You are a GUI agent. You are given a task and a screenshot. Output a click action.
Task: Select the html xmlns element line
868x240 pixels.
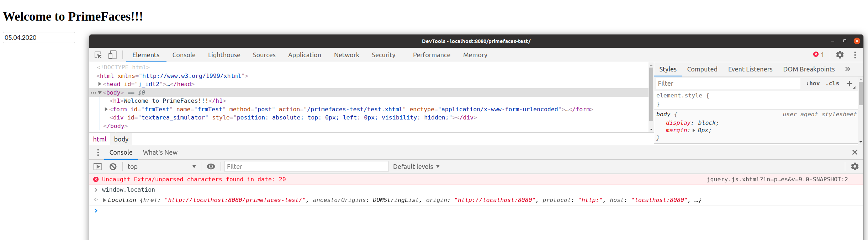(x=172, y=76)
